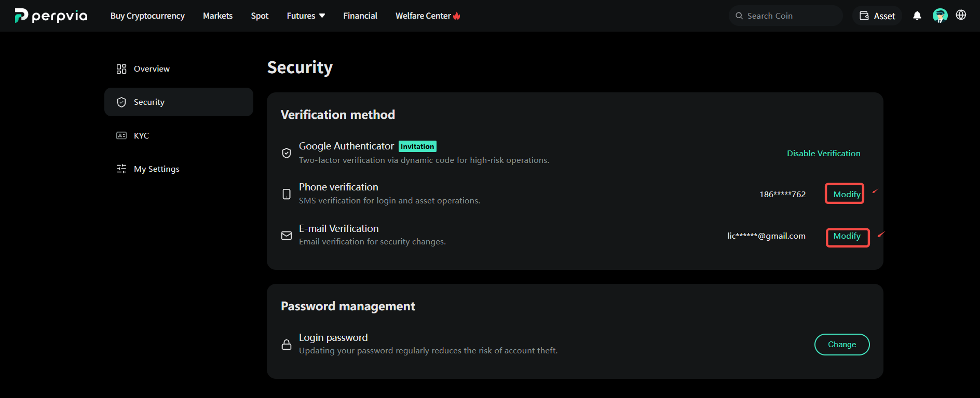Open the Markets menu item
Viewport: 980px width, 398px height.
tap(217, 16)
